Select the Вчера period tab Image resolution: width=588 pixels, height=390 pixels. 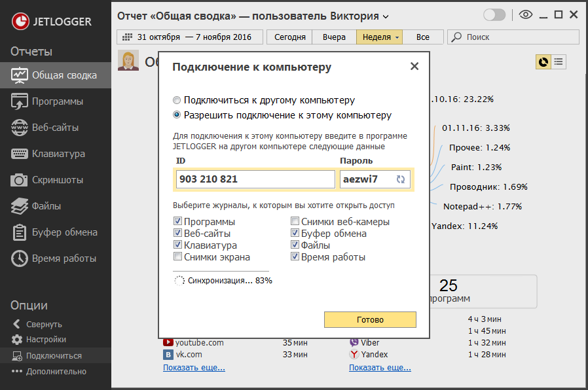click(x=334, y=37)
